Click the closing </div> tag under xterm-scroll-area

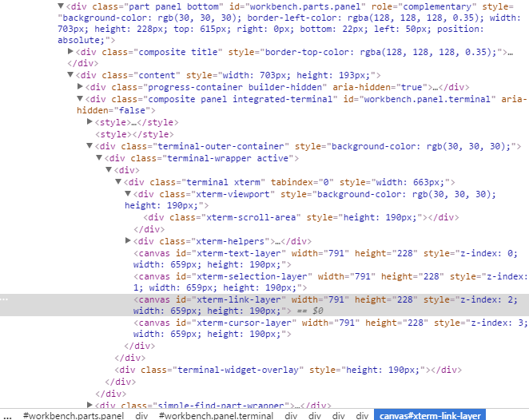point(149,229)
